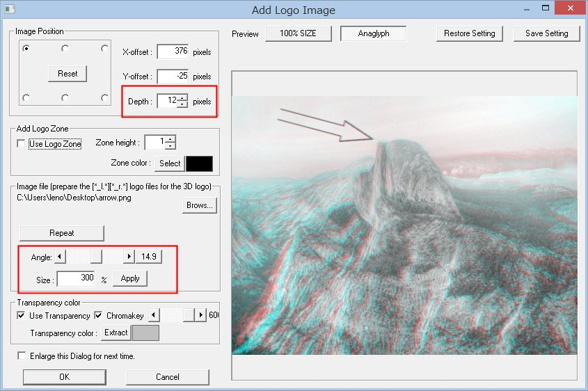Click the anaglyph mountain preview image

tap(404, 225)
